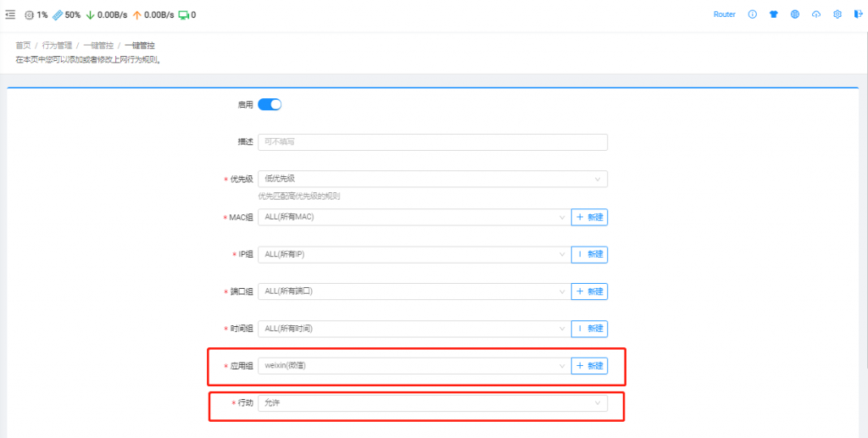Collapse the sidebar menu icon

[x=10, y=15]
